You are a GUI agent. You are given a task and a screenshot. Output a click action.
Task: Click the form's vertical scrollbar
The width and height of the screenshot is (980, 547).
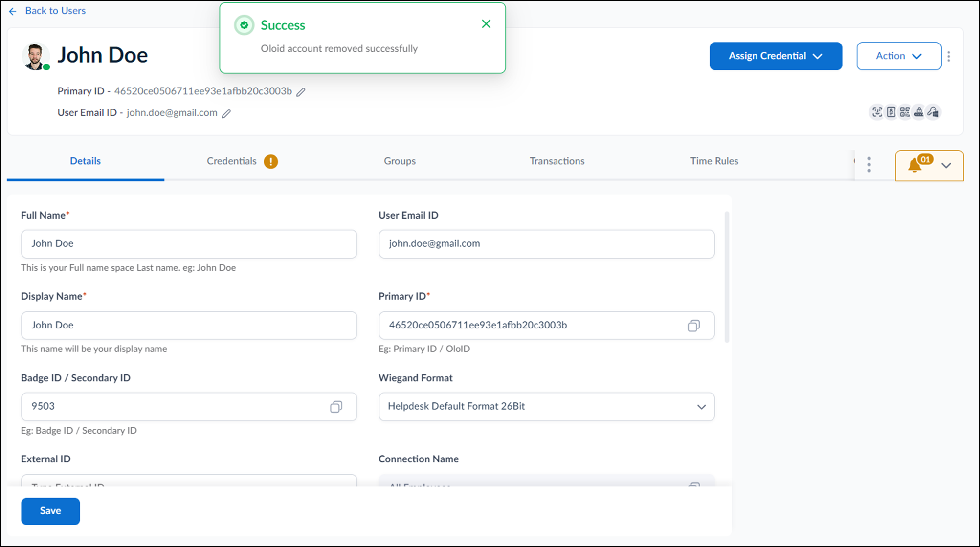[x=727, y=277]
